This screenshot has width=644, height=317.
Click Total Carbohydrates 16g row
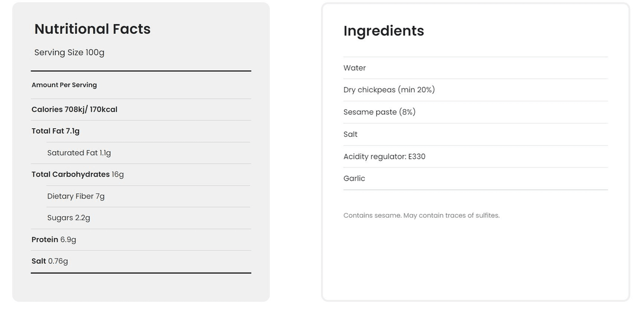point(141,174)
